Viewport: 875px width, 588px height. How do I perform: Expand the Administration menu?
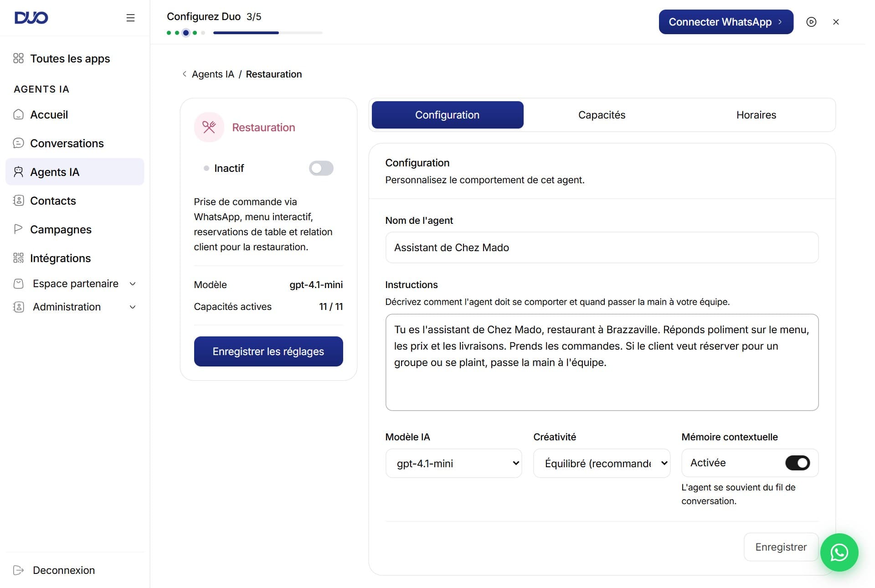75,307
